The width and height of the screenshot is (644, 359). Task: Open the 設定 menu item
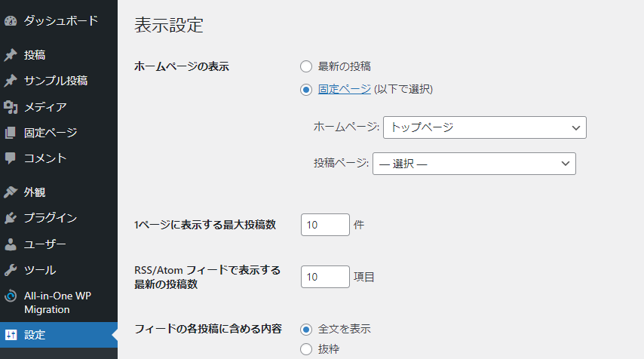tap(59, 335)
